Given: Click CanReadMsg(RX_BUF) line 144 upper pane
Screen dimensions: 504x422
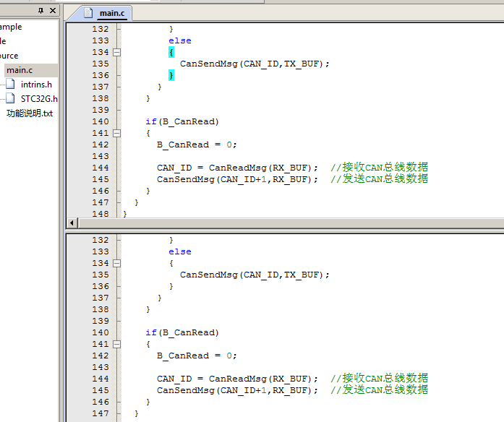Looking at the screenshot, I should 263,168.
